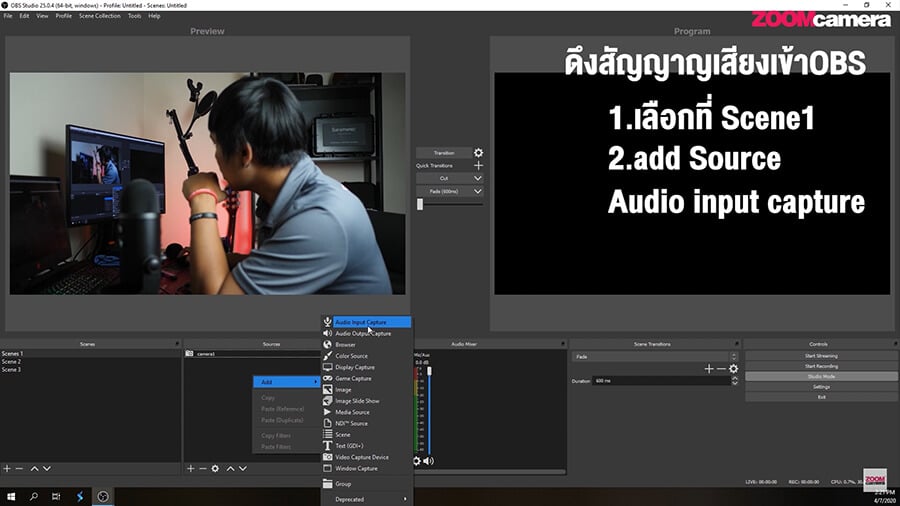This screenshot has width=900, height=506.
Task: Click the transition T-bar slider handle
Action: point(420,204)
